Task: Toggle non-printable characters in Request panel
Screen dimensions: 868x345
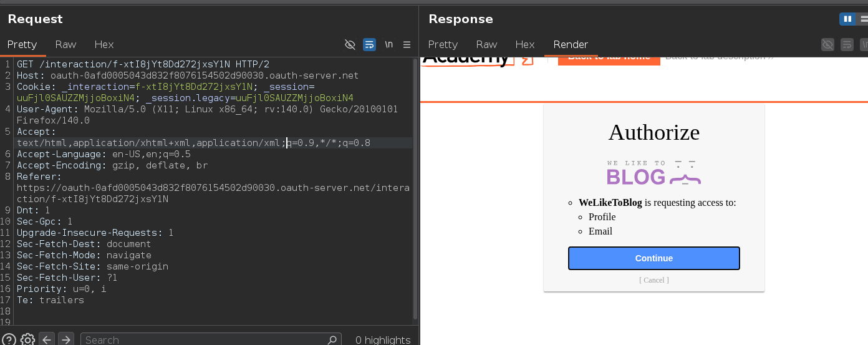Action: 350,44
